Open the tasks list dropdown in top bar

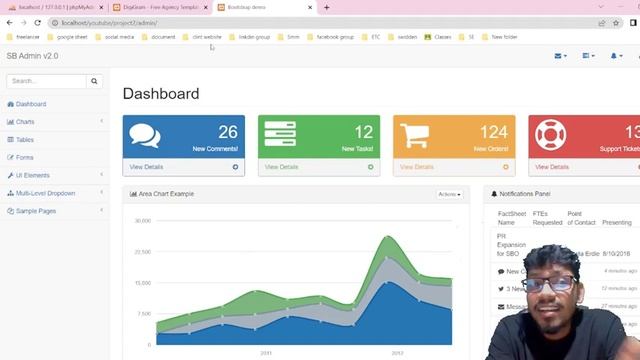click(x=589, y=56)
